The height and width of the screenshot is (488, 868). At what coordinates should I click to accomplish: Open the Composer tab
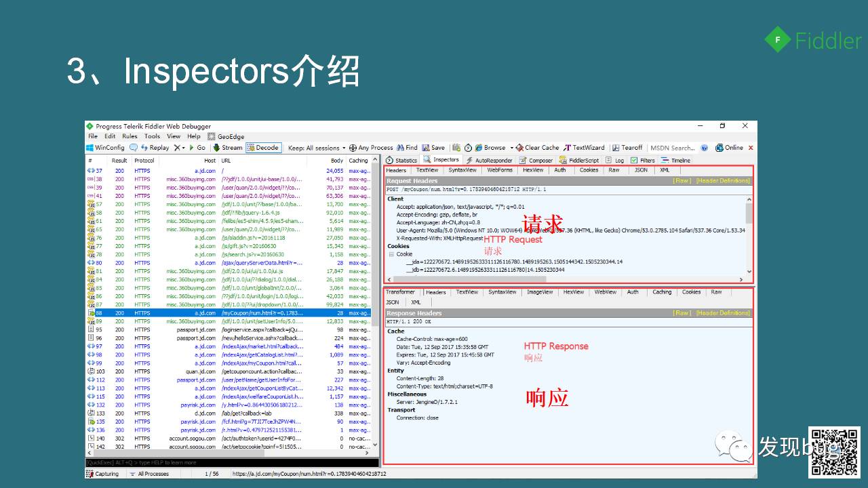[536, 161]
